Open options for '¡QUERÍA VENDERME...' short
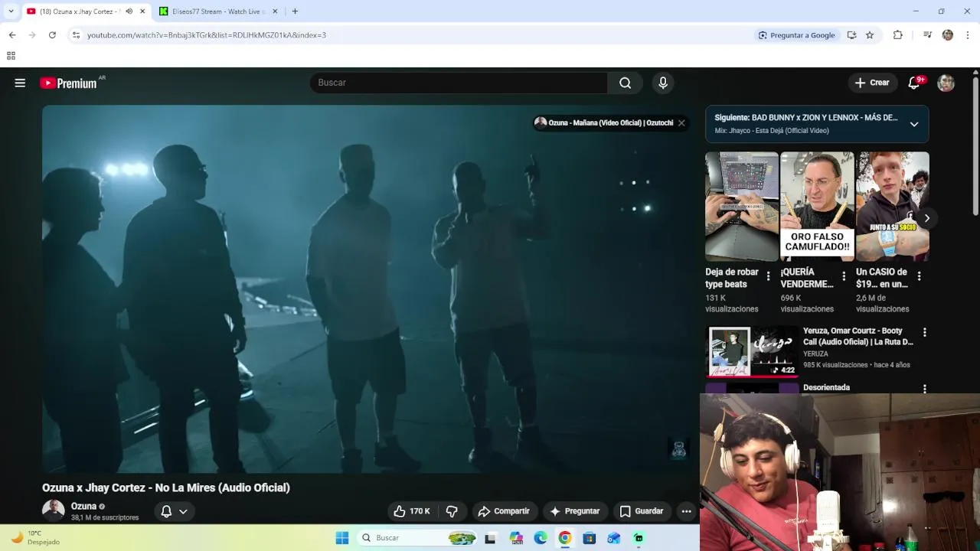Viewport: 980px width, 551px height. coord(844,276)
